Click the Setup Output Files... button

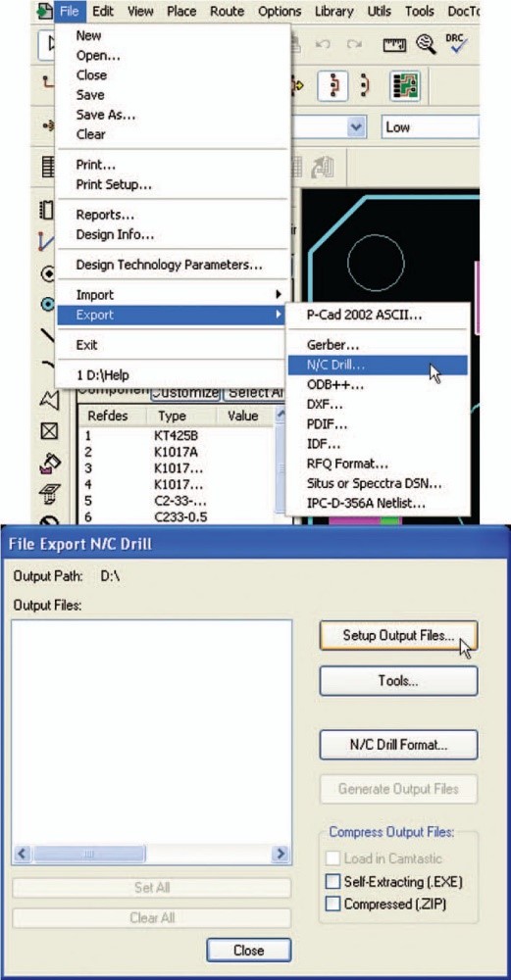pos(398,636)
